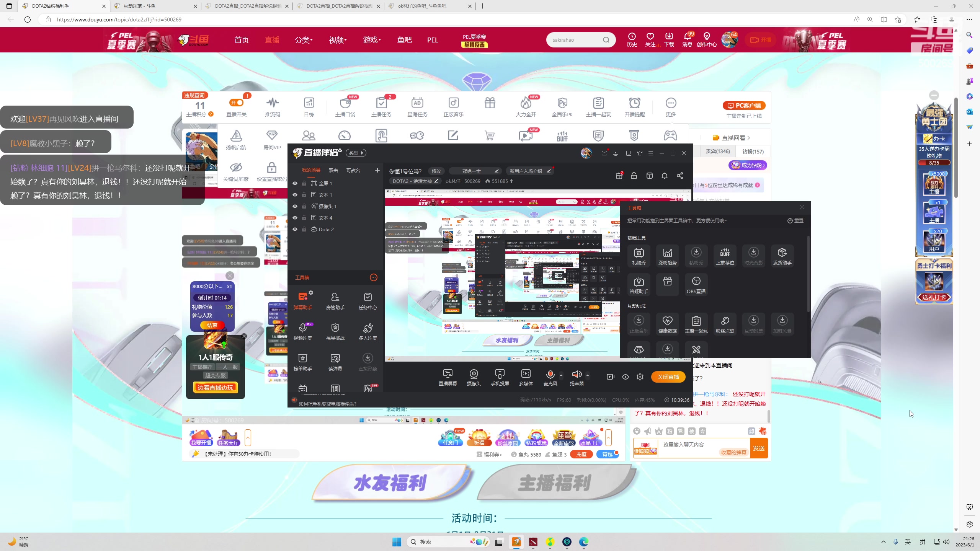Open the 分类 category dropdown in the nav bar
The width and height of the screenshot is (980, 551).
pyautogui.click(x=304, y=40)
